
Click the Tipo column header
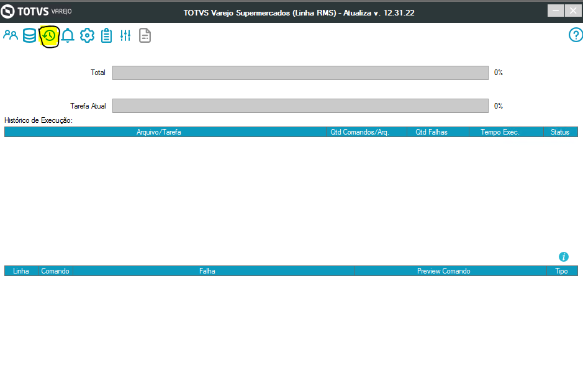tap(562, 271)
